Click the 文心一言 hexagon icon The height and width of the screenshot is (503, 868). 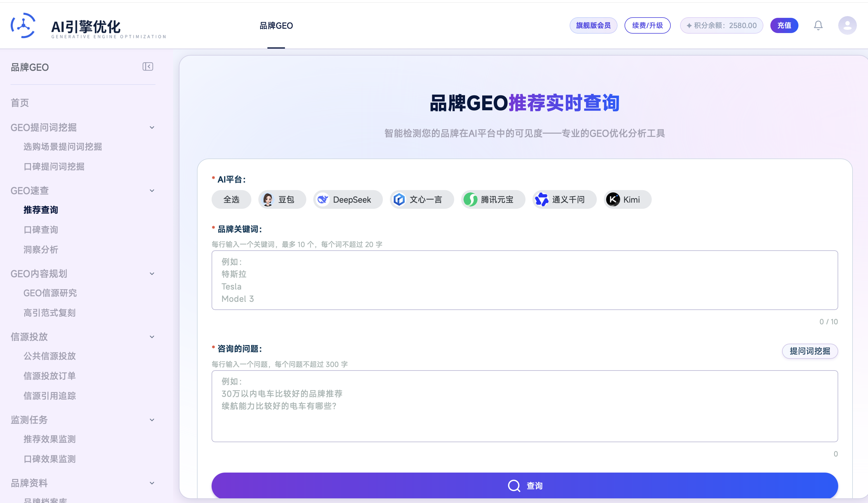pos(399,200)
